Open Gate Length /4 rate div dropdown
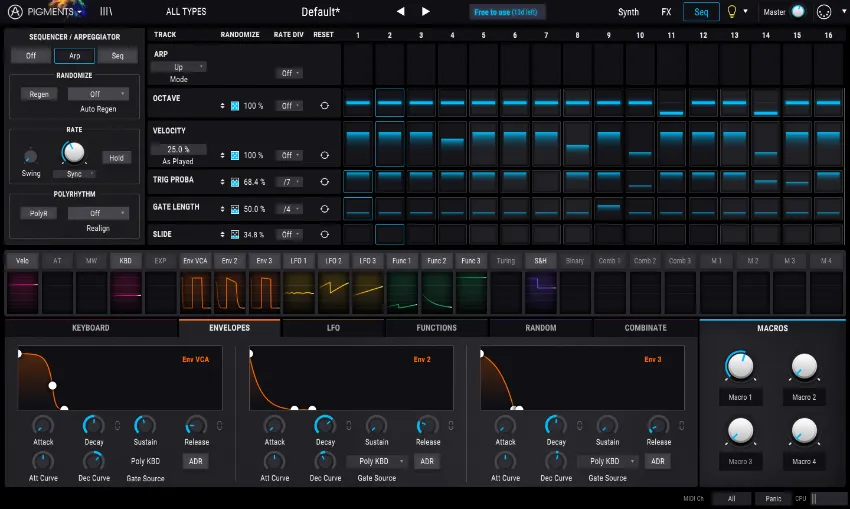 point(289,209)
